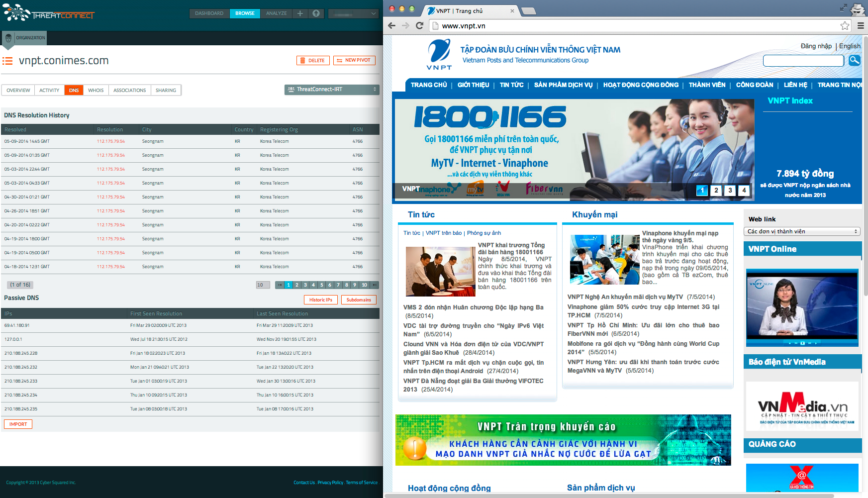Jump to last DNS page arrow icon
Viewport: 868px width, 498px height.
coord(375,285)
